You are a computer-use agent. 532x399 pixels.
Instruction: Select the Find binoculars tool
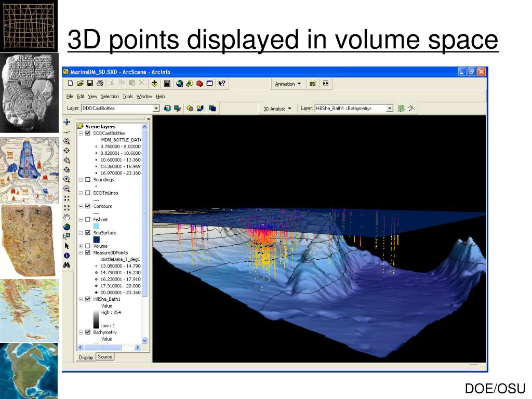(67, 265)
